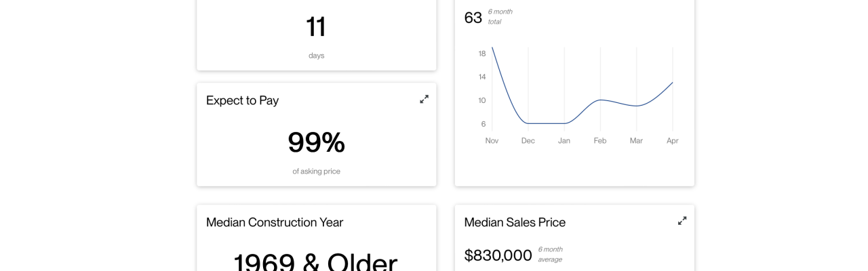The width and height of the screenshot is (868, 271).
Task: Click the 6 value on chart y-axis
Action: pyautogui.click(x=484, y=124)
